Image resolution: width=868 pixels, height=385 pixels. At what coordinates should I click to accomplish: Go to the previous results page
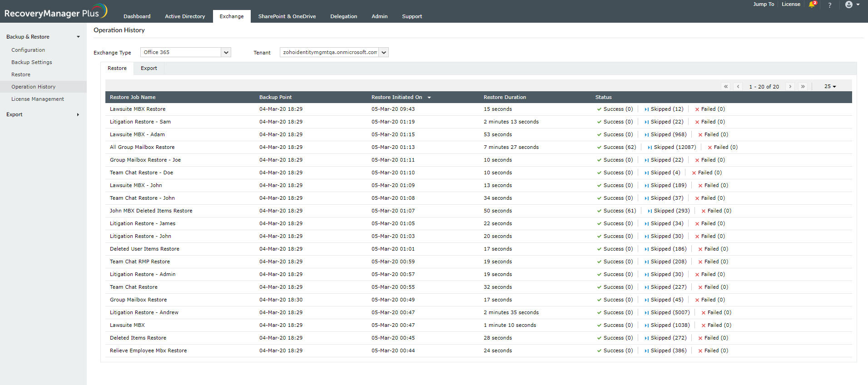738,86
